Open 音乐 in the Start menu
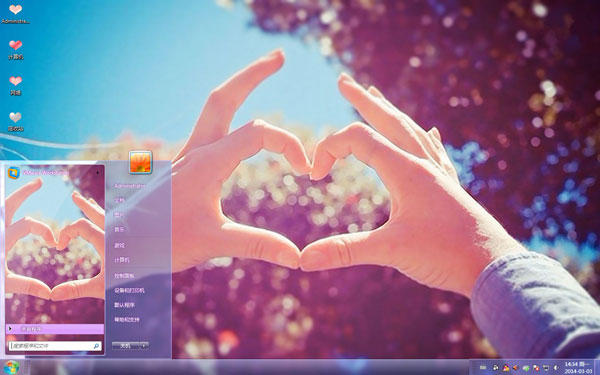The width and height of the screenshot is (600, 375). [x=119, y=230]
